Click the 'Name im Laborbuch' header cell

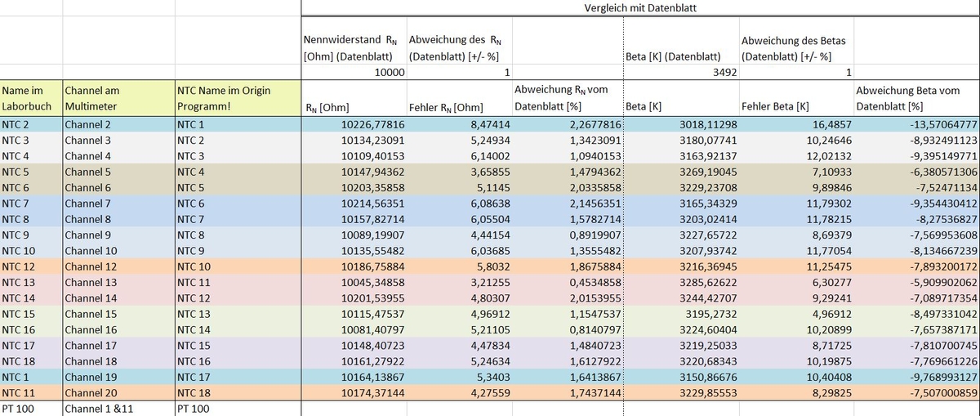click(x=31, y=98)
